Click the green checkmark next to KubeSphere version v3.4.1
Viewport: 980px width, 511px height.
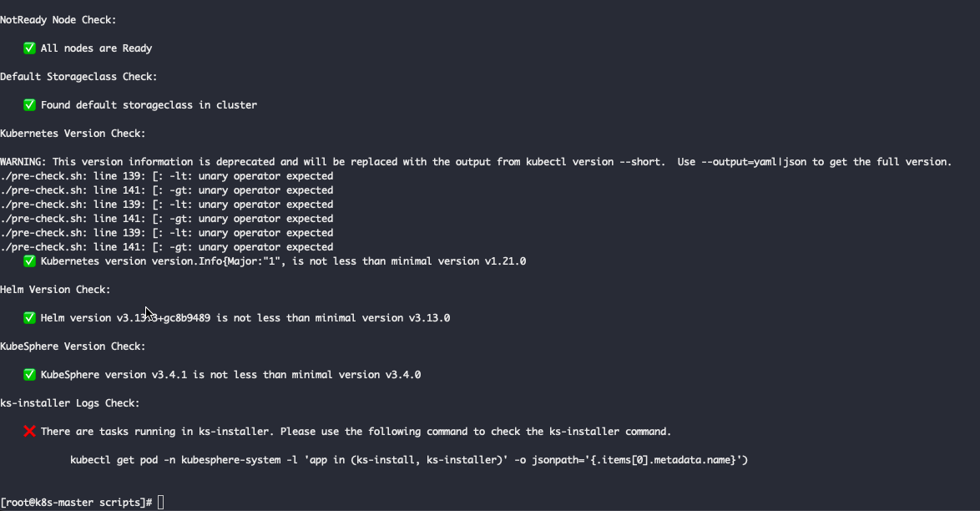click(x=29, y=375)
